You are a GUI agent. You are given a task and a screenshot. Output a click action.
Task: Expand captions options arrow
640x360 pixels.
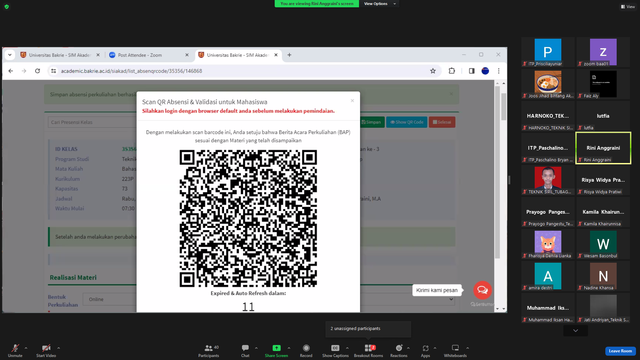point(347,348)
